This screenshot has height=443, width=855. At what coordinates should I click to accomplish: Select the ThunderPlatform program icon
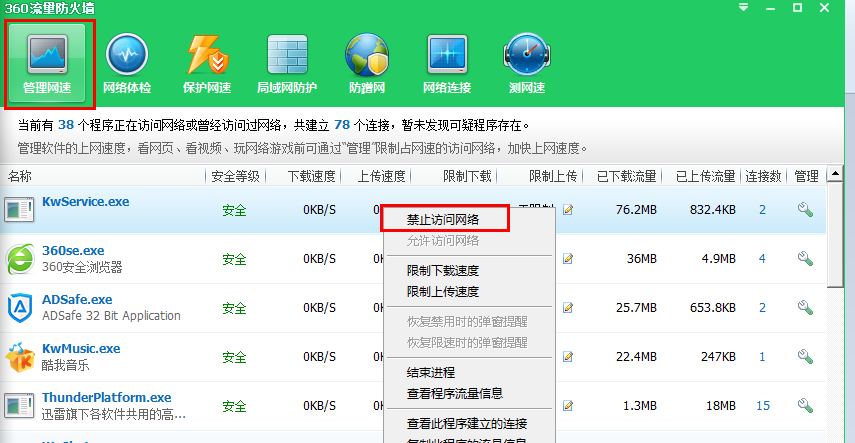pos(19,406)
